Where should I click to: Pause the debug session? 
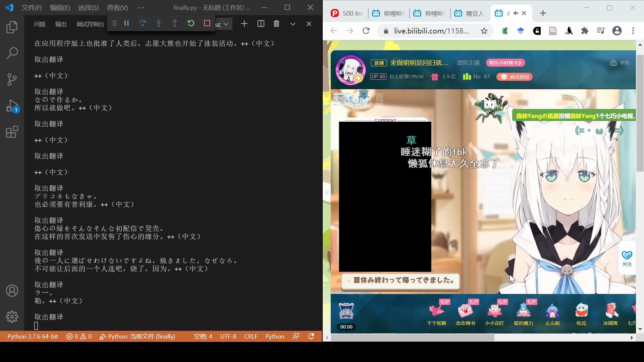[x=126, y=23]
